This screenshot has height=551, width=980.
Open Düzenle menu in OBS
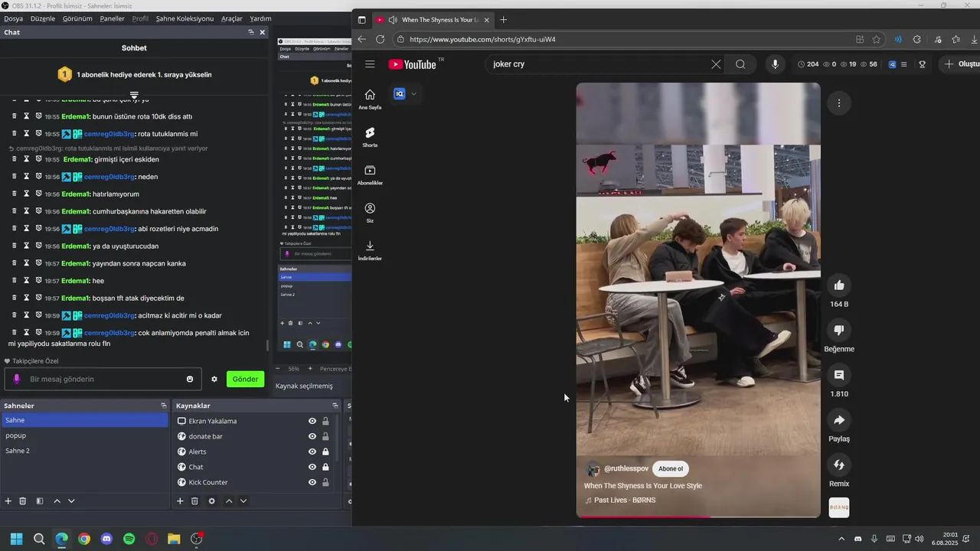pos(43,18)
